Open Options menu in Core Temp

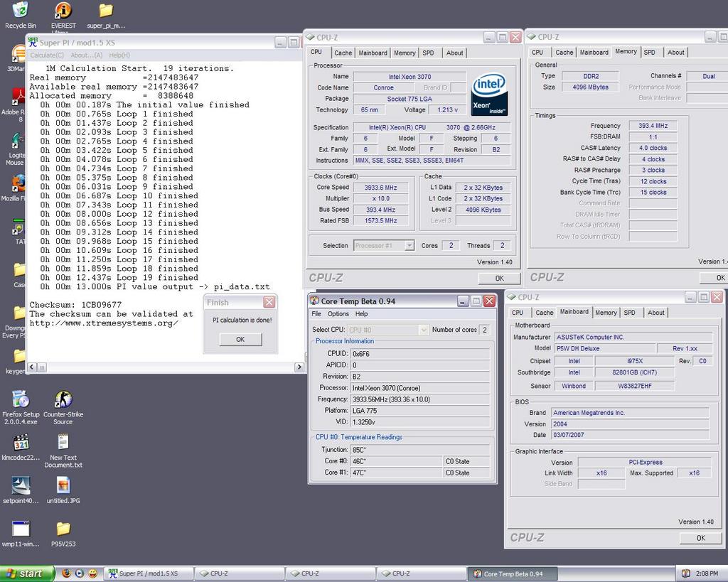point(338,314)
